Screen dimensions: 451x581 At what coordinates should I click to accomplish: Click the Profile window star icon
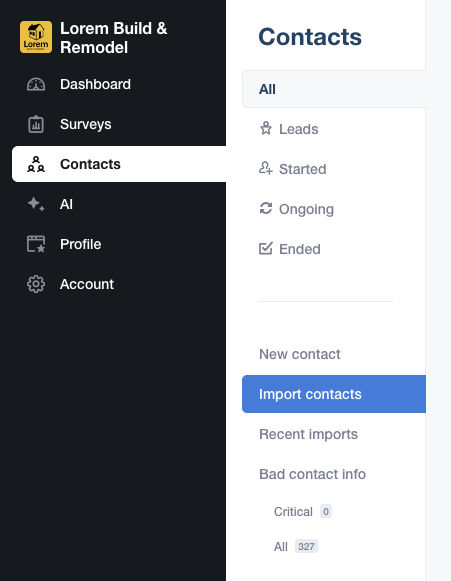click(x=36, y=244)
